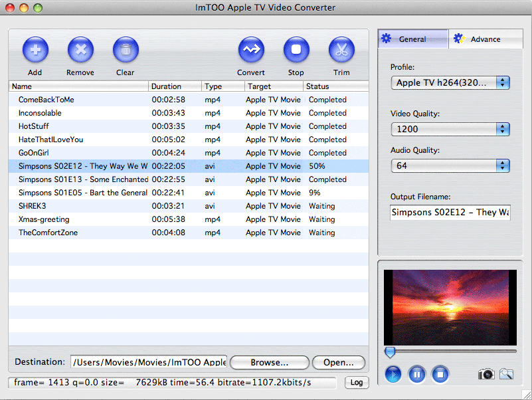Start conversion with the Convert icon
Viewport: 532px width, 400px height.
click(x=251, y=50)
